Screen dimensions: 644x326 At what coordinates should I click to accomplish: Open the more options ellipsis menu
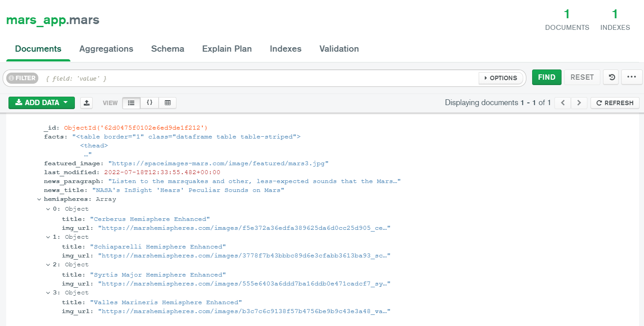coord(632,77)
